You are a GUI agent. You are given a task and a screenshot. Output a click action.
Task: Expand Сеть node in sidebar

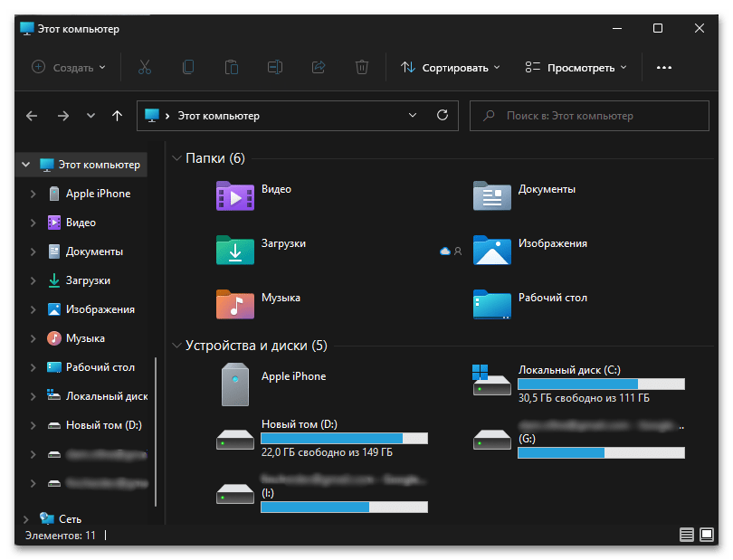pos(26,519)
